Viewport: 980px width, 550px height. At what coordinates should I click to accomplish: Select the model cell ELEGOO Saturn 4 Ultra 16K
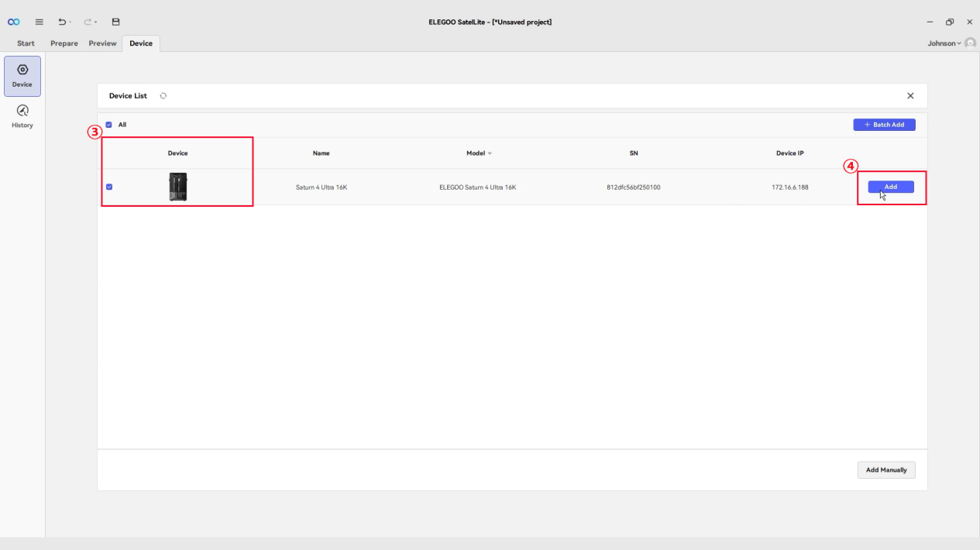tap(478, 187)
